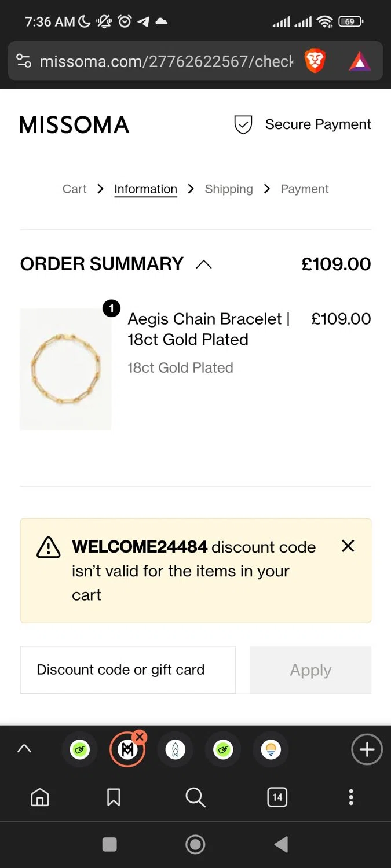Viewport: 391px width, 868px height.
Task: Collapse the Order Summary section
Action: pyautogui.click(x=203, y=264)
